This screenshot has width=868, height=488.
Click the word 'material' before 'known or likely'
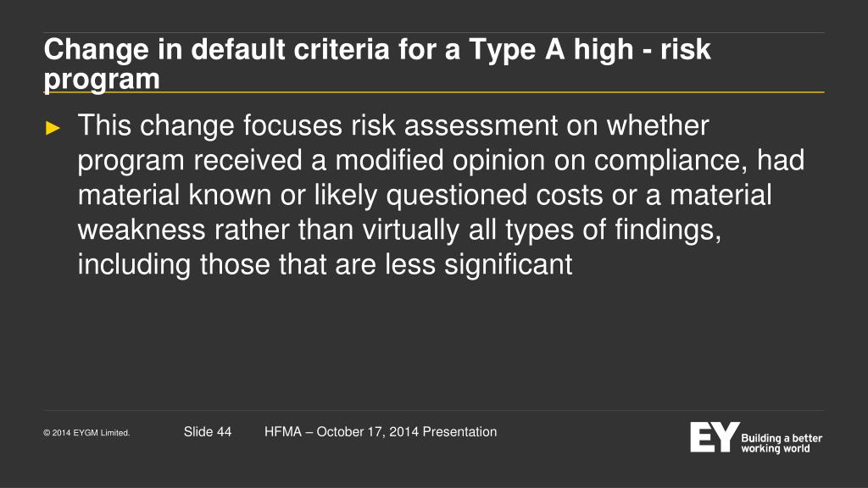(129, 196)
